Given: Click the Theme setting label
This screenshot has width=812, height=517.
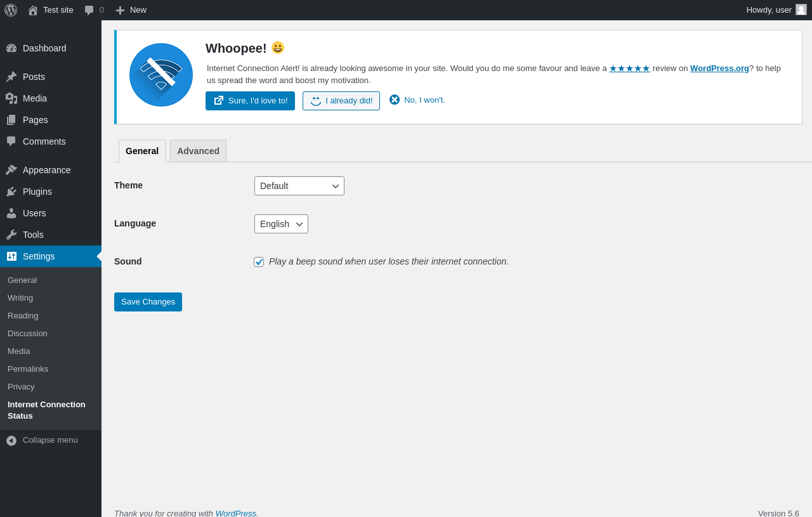Looking at the screenshot, I should point(129,185).
